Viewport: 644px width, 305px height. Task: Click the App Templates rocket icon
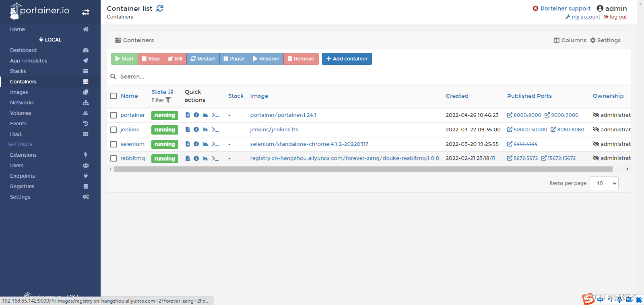pyautogui.click(x=86, y=60)
